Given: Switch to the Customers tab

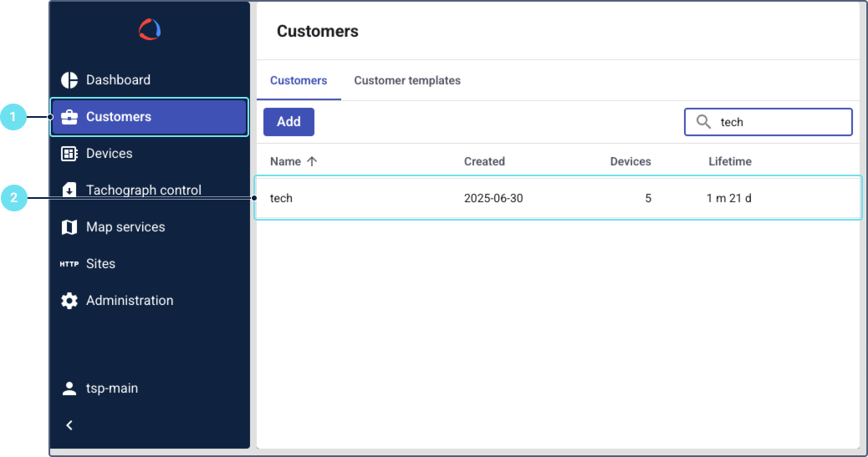Looking at the screenshot, I should (x=299, y=81).
